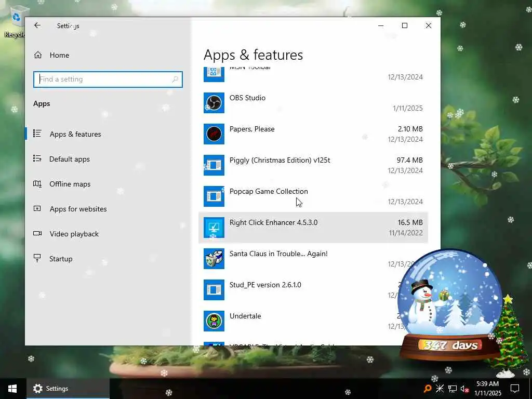The height and width of the screenshot is (399, 532).
Task: Open the Home page icon
Action: coord(37,55)
